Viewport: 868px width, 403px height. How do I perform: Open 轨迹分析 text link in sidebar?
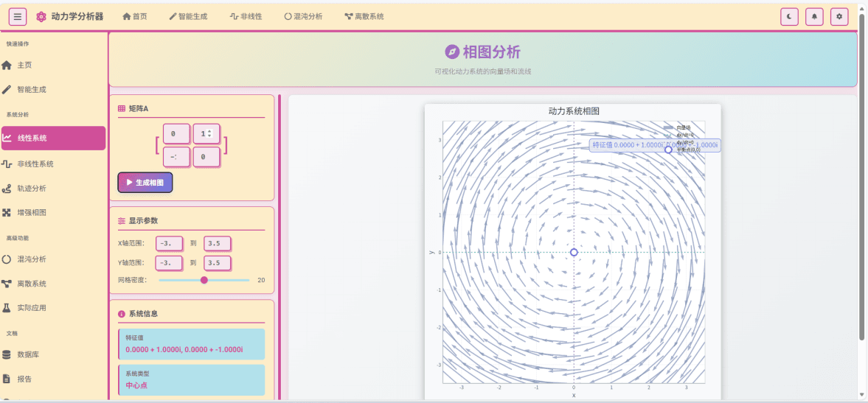point(32,189)
